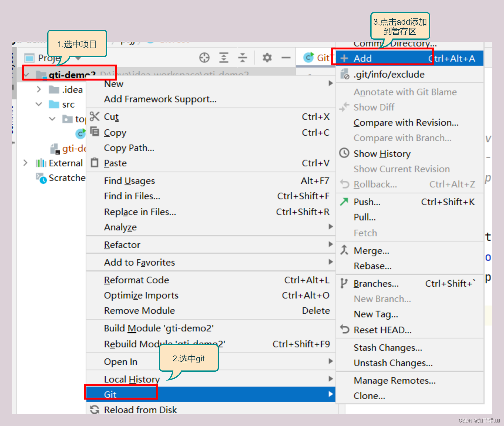Click the locate/select opened file target icon
504x426 pixels.
(204, 58)
